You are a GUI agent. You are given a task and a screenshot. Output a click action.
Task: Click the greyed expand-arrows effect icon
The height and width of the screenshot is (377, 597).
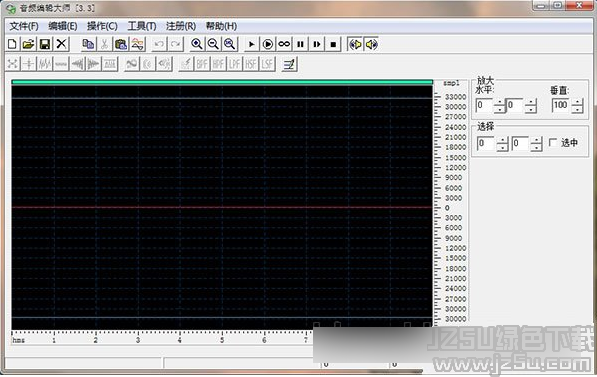13,64
